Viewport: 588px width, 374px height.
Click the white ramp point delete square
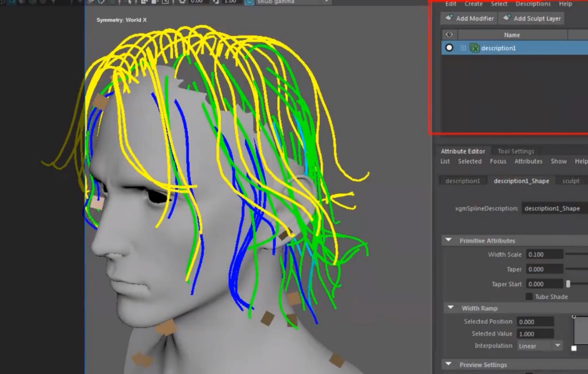574,348
